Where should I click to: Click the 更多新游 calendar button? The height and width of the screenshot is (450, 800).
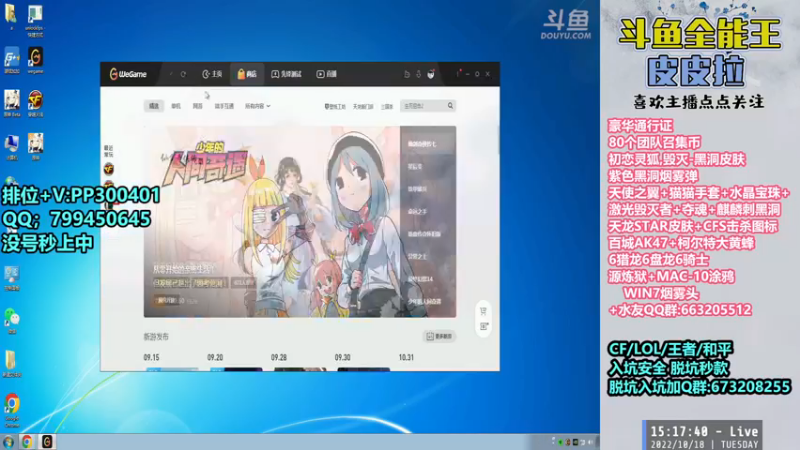point(439,336)
